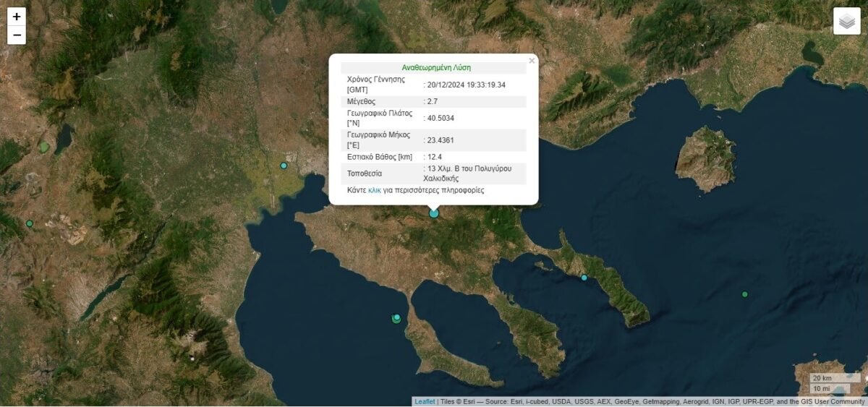Open the map layers control

pos(846,21)
